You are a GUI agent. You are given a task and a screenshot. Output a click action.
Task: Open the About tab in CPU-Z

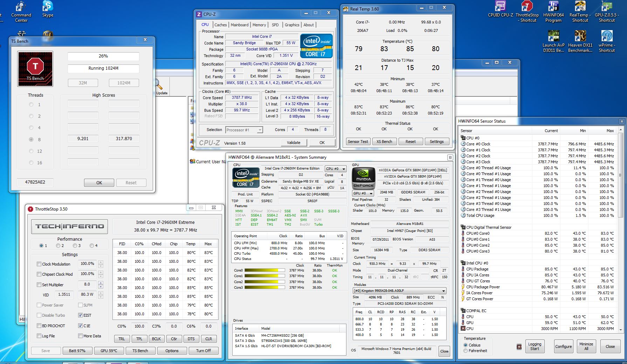(309, 25)
